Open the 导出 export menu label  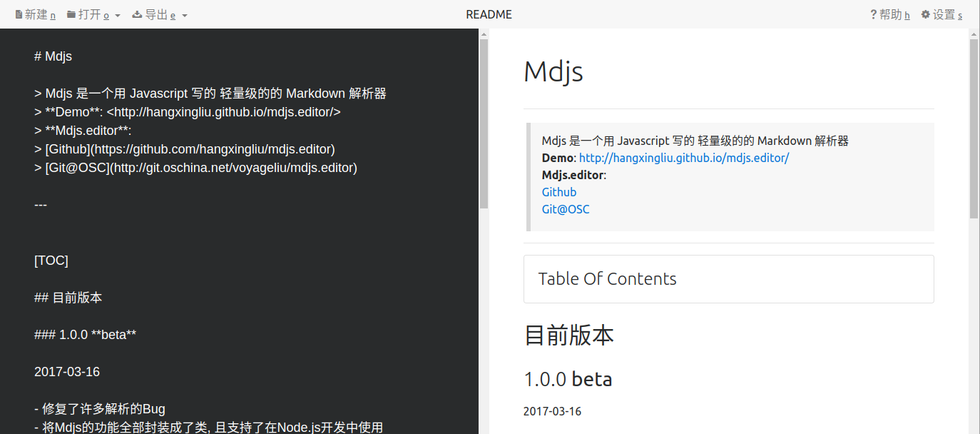[x=156, y=14]
